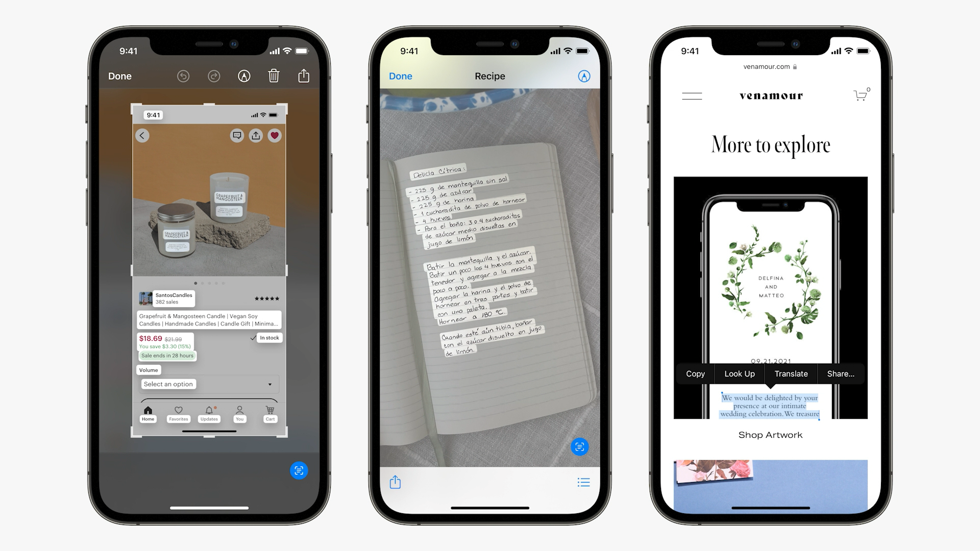Tap the upload/export icon on left phone
The width and height of the screenshot is (980, 551).
point(304,76)
